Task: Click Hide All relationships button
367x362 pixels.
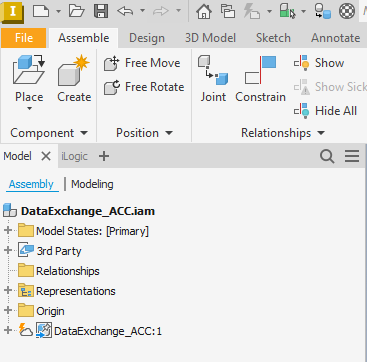Action: click(x=325, y=111)
